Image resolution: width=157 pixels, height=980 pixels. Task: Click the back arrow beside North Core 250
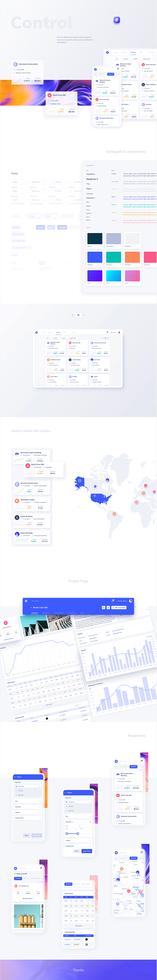(31, 608)
